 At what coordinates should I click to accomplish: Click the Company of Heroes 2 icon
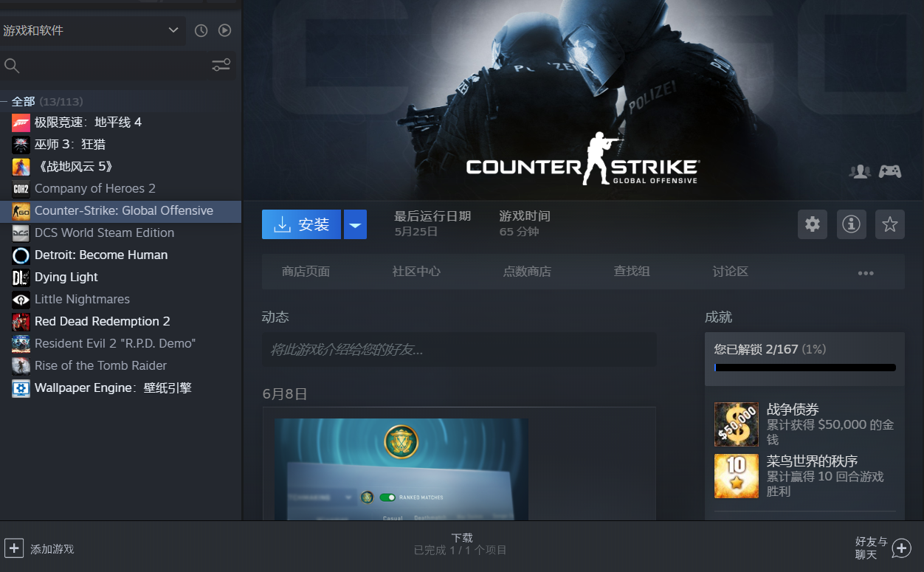21,188
